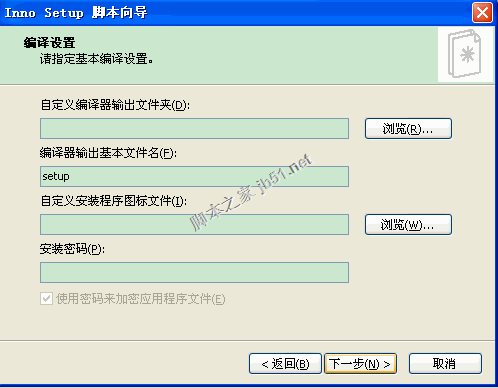The height and width of the screenshot is (388, 498).
Task: Click the custom setup icon file field
Action: coord(194,224)
